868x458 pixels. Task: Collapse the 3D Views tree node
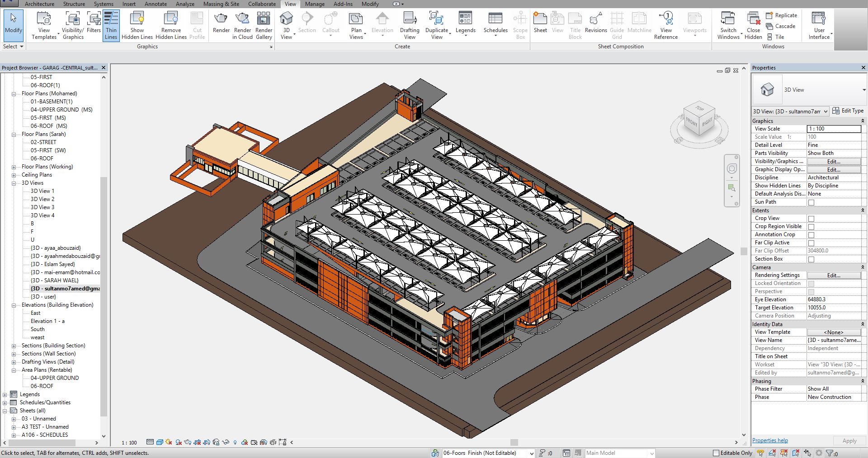pos(14,183)
